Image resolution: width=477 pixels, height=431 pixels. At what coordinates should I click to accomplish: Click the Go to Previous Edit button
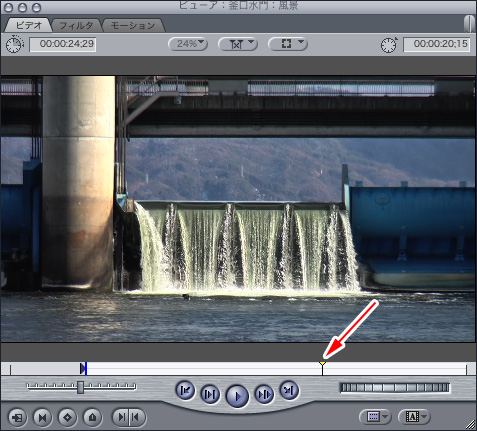coord(185,390)
